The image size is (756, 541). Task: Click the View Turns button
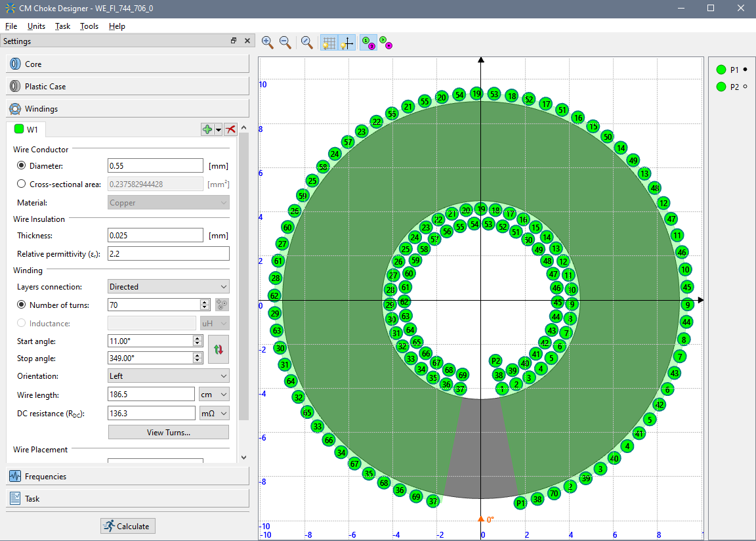coord(169,432)
